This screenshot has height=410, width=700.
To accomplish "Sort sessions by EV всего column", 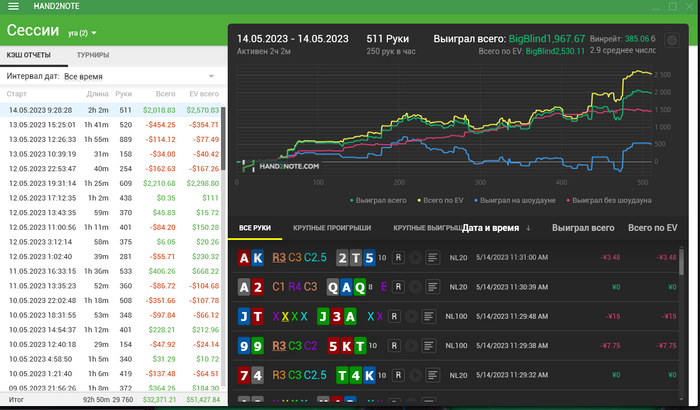I will click(x=204, y=94).
